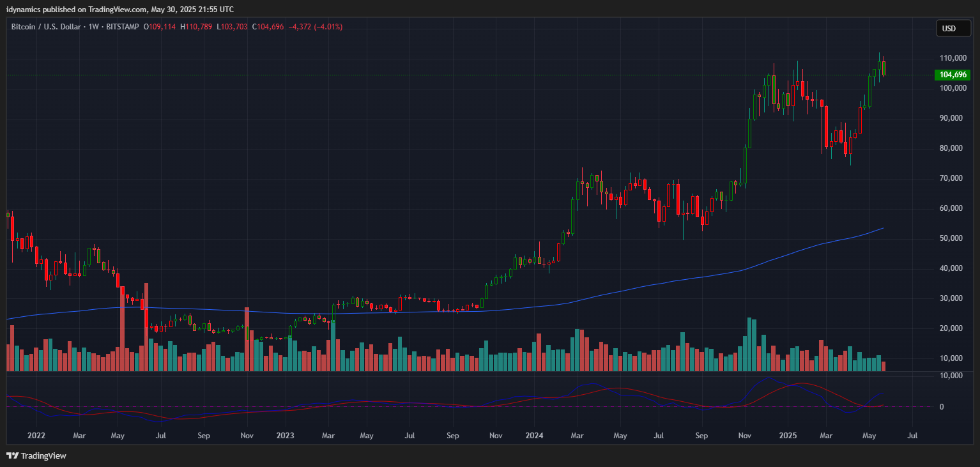Screen dimensions: 980x467
Task: Select the high value H110,789 in legend
Action: (x=197, y=27)
